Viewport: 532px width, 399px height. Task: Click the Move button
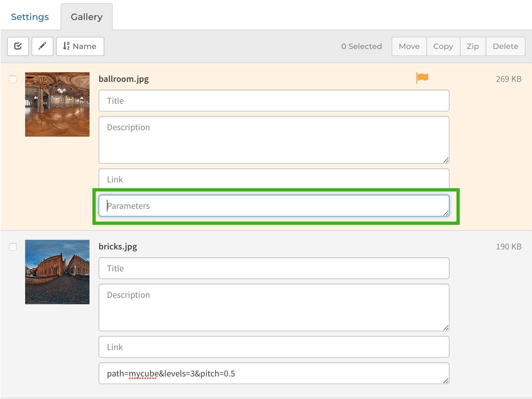point(409,46)
